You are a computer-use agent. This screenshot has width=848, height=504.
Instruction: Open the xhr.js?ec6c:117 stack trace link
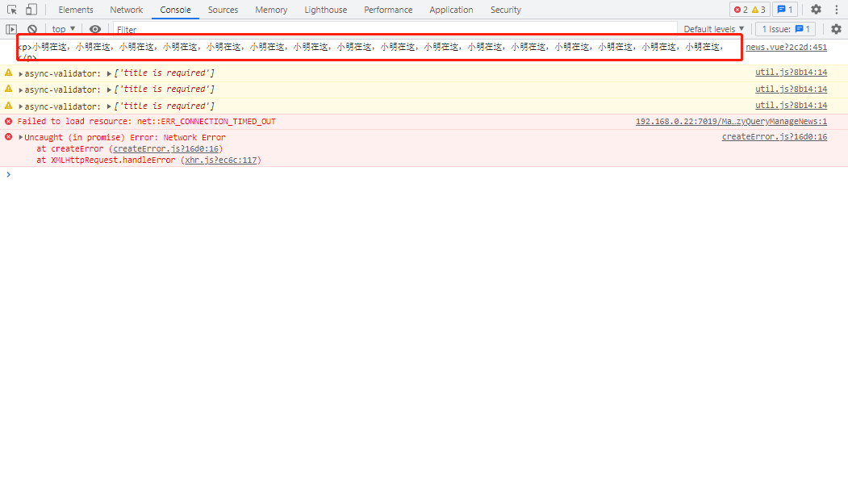[x=220, y=160]
